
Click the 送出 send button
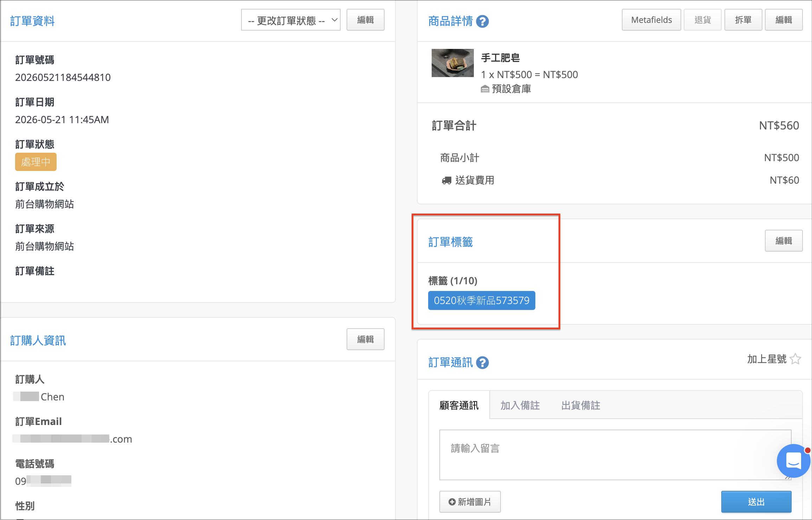click(756, 502)
